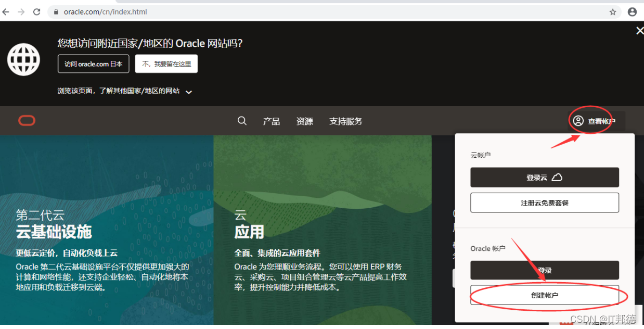
Task: Click the red Oracle logo
Action: [x=27, y=121]
